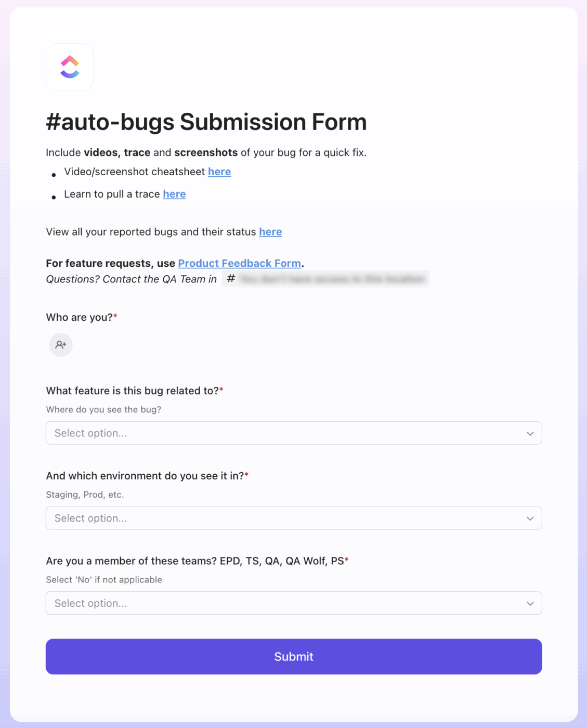Click the add person icon under Who are you
The height and width of the screenshot is (728, 587).
tap(61, 345)
